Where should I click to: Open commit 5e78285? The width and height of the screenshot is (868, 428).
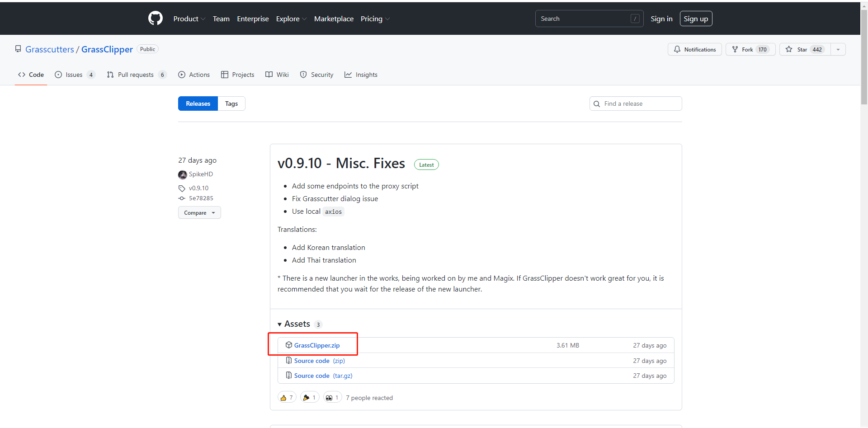[x=201, y=198]
